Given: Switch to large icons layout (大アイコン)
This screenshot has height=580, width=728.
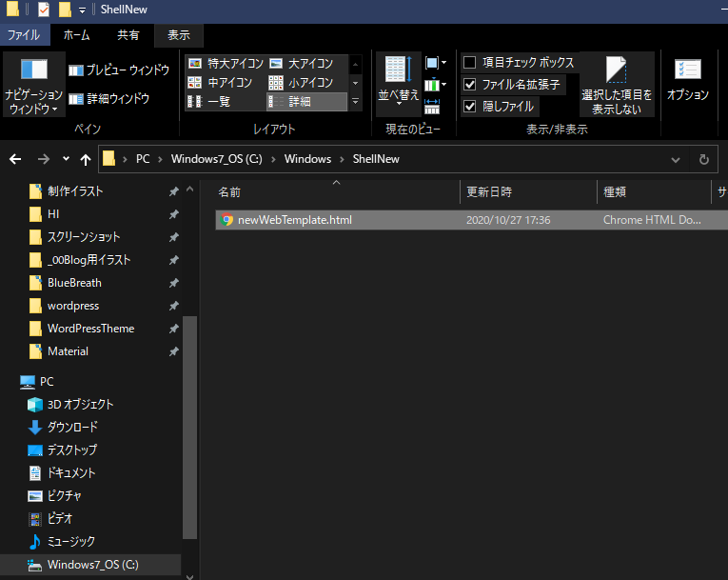Looking at the screenshot, I should click(302, 63).
